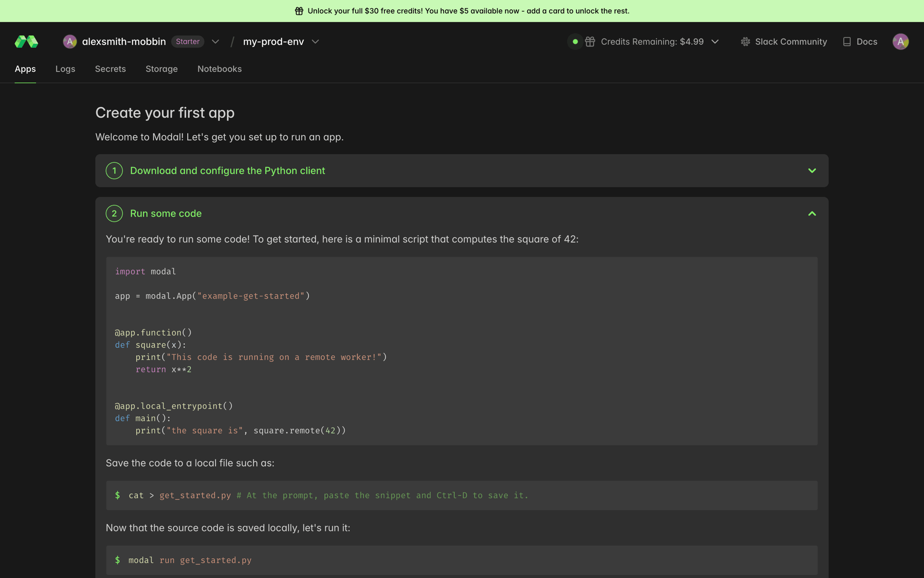Click the gift icon in the credits banner

tap(299, 11)
